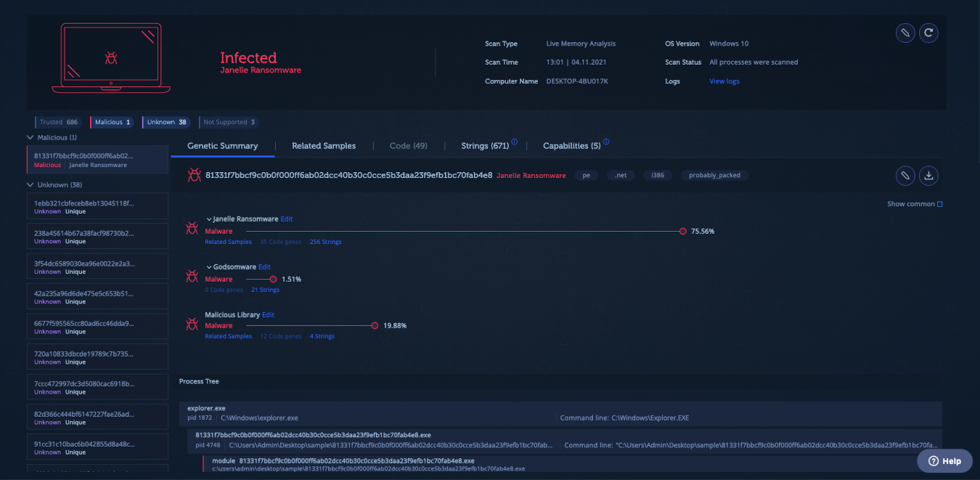Download the sample file using download icon
980x480 pixels.
[x=928, y=175]
